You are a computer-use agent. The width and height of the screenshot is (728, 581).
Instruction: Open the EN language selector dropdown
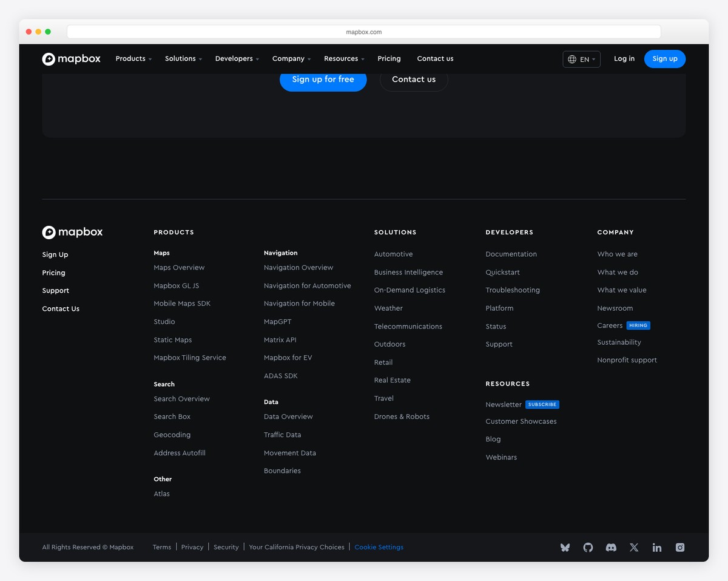pyautogui.click(x=581, y=59)
